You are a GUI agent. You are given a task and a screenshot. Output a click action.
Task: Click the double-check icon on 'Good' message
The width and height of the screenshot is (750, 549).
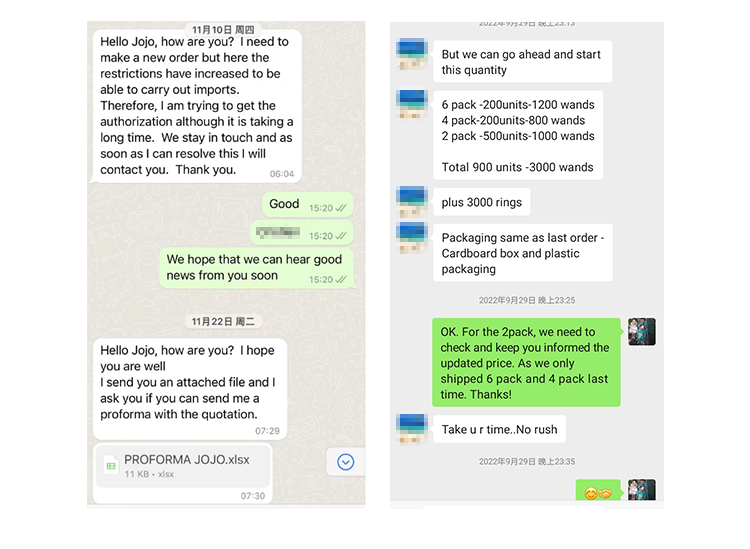point(341,208)
